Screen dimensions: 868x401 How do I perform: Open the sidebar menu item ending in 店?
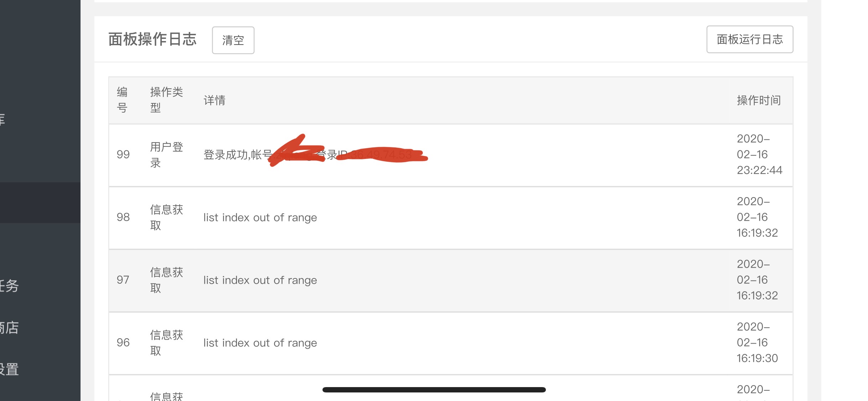point(9,328)
